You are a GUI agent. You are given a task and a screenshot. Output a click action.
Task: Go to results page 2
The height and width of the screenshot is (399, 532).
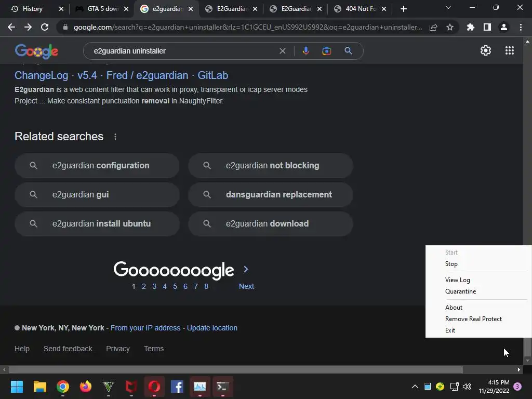point(144,286)
